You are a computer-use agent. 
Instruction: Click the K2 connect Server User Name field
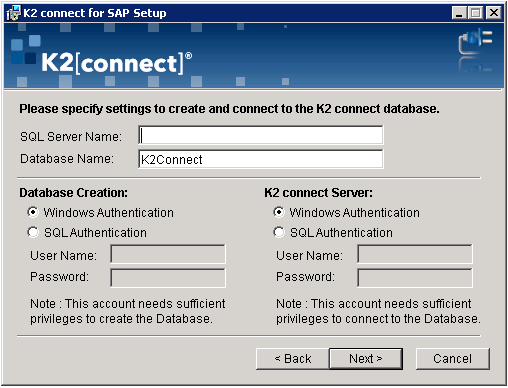coord(415,255)
